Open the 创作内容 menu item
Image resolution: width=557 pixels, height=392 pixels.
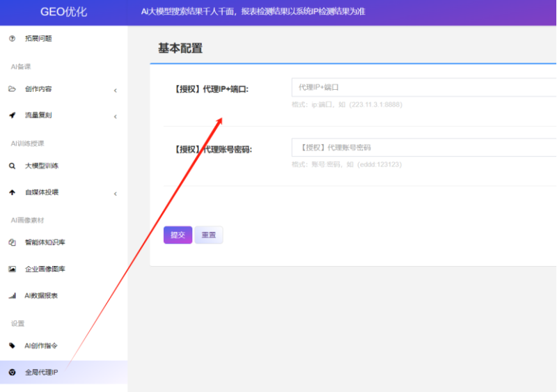(x=64, y=89)
